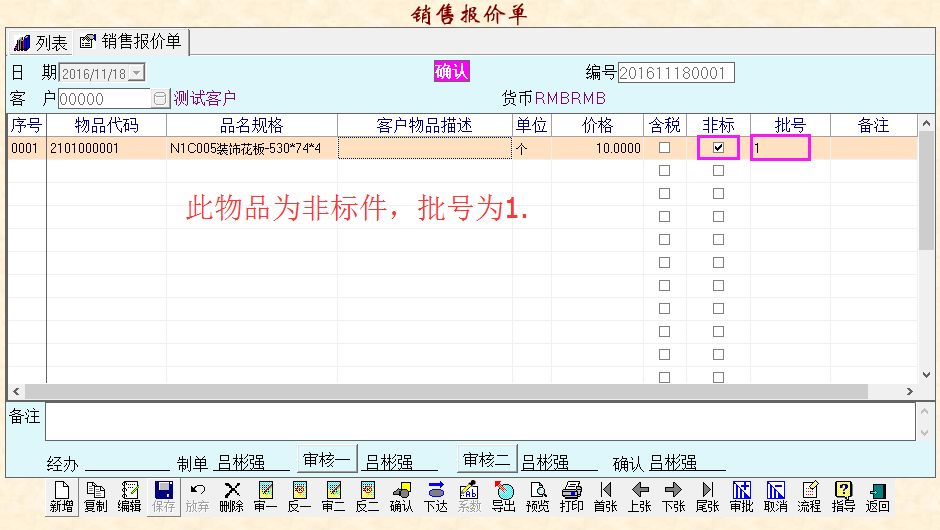Uncheck 非标 checkbox in row 0001
This screenshot has height=530, width=940.
pos(718,147)
